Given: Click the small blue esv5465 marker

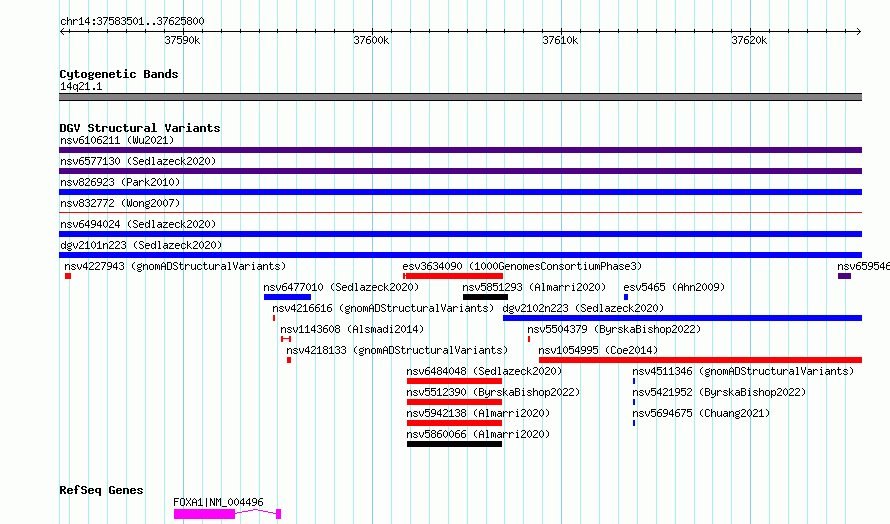Looking at the screenshot, I should [626, 297].
